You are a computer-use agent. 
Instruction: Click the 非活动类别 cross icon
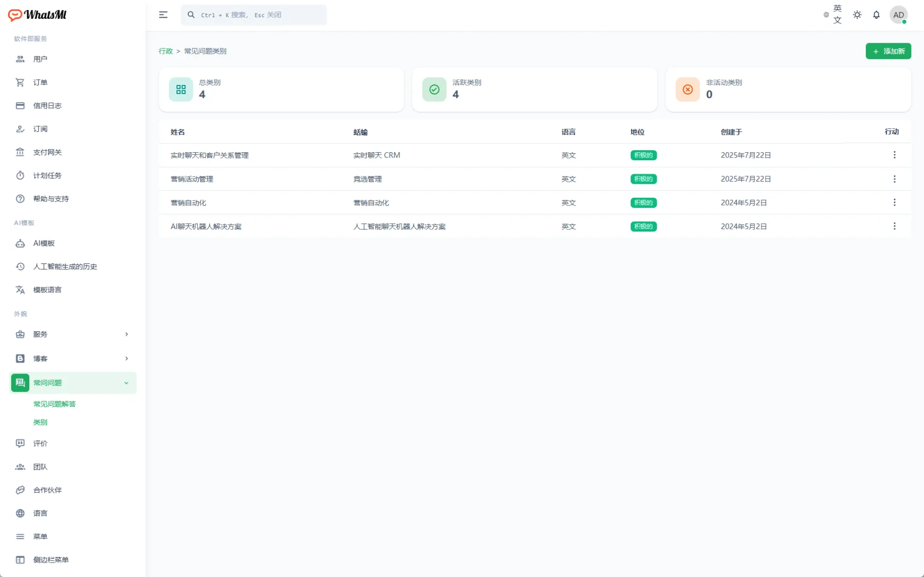(688, 90)
